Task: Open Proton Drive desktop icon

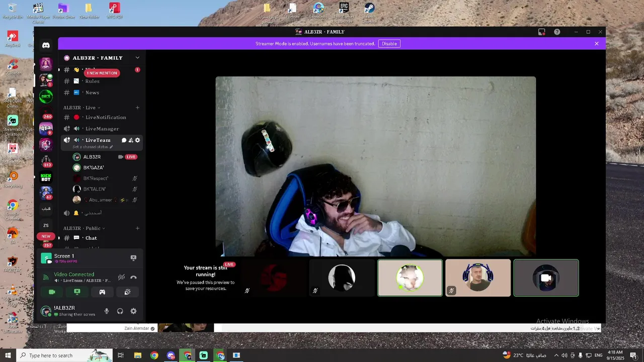Action: coord(63,11)
